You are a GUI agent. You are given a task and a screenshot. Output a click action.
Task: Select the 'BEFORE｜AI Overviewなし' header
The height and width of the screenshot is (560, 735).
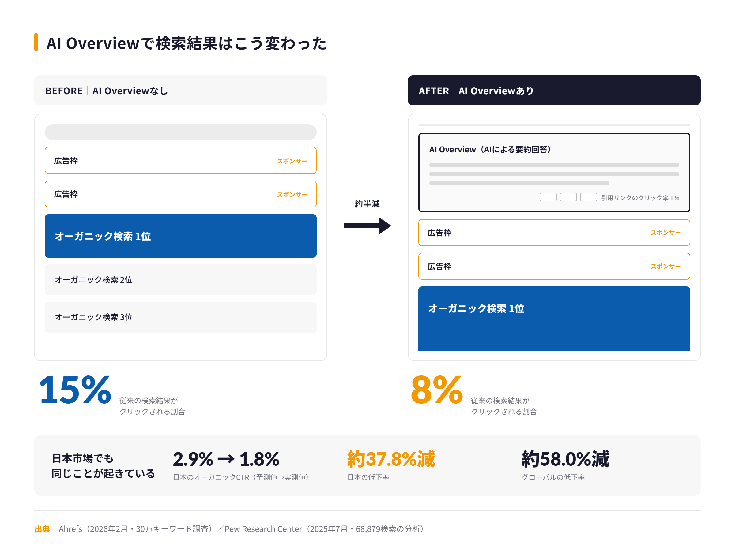[180, 90]
